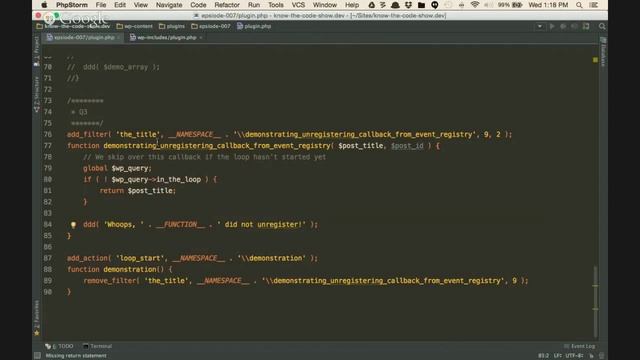Click the vertical editor scrollbar
Screen dimensions: 640x360
[x=596, y=302]
